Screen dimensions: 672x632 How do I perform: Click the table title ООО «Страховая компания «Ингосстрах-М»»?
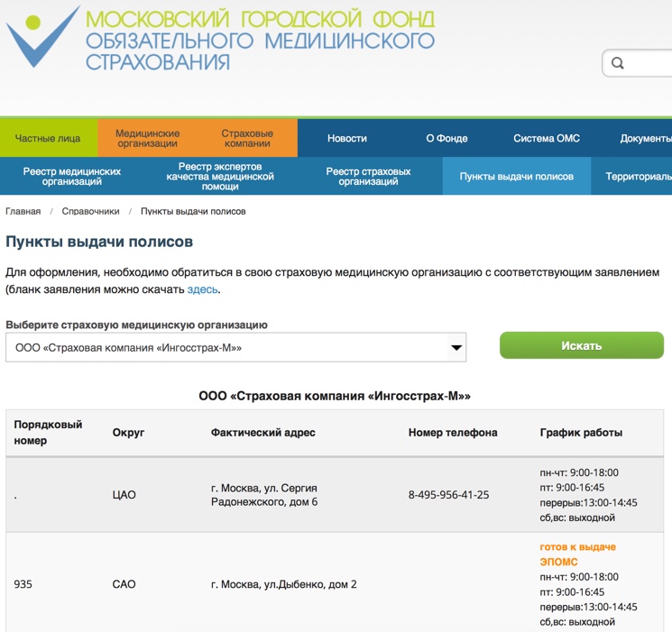335,396
